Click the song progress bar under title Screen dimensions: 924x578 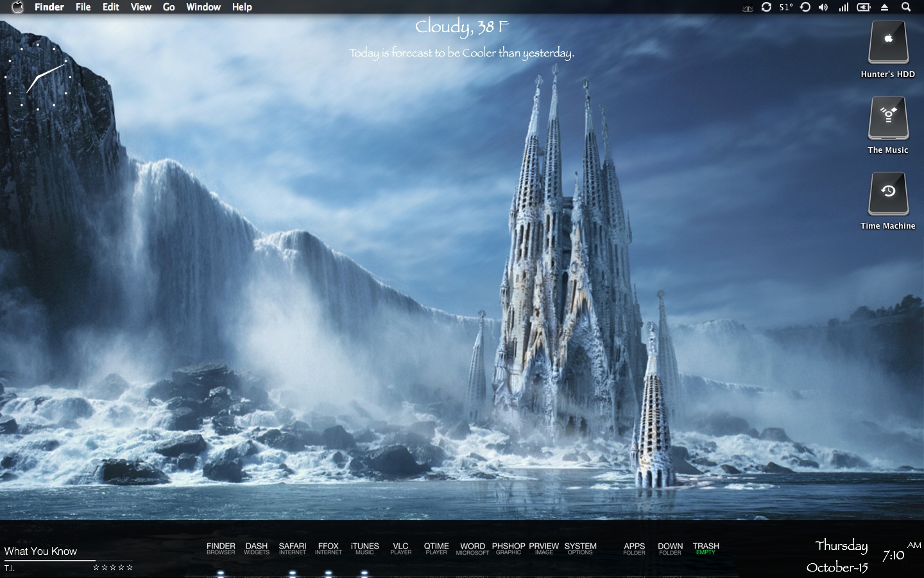pos(68,560)
